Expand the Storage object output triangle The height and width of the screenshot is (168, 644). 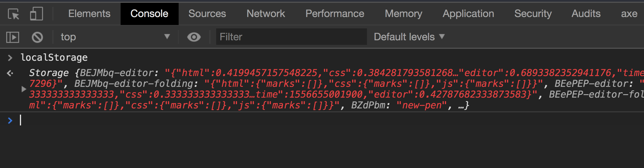pos(24,89)
